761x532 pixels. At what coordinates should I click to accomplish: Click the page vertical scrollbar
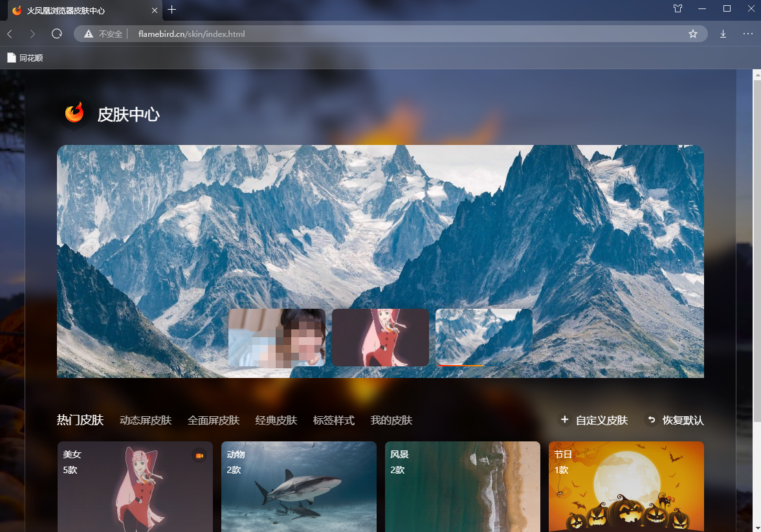(x=756, y=259)
